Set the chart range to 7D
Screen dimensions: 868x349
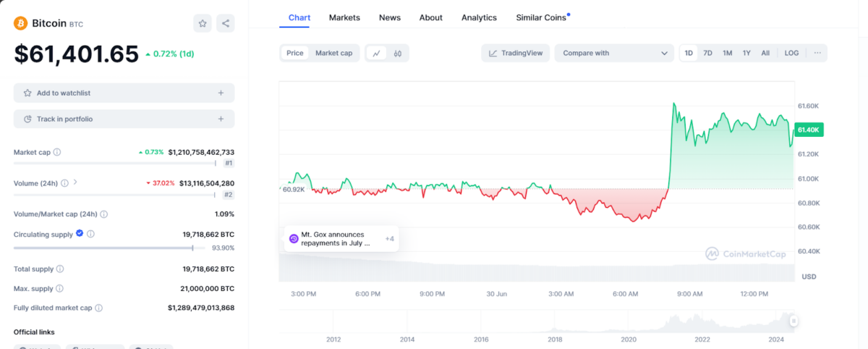[x=708, y=53]
